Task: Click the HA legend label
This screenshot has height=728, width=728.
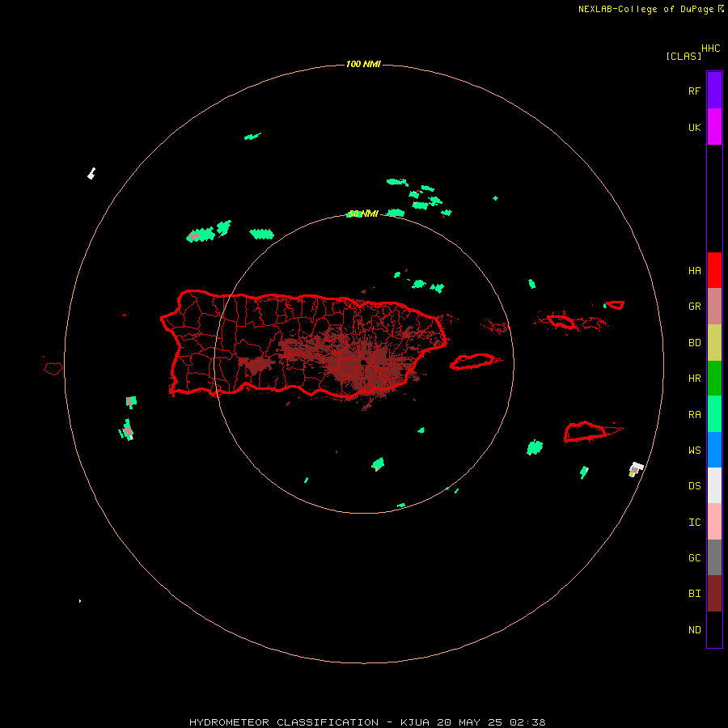Action: 694,271
